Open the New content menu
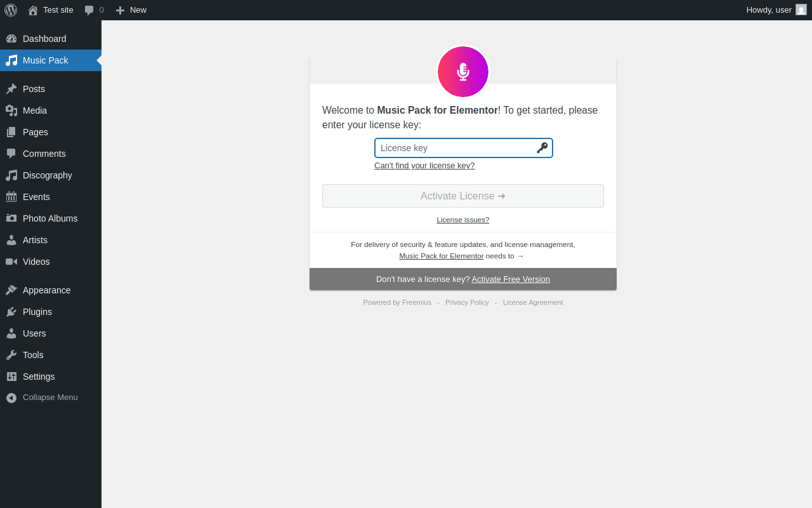 pyautogui.click(x=131, y=10)
